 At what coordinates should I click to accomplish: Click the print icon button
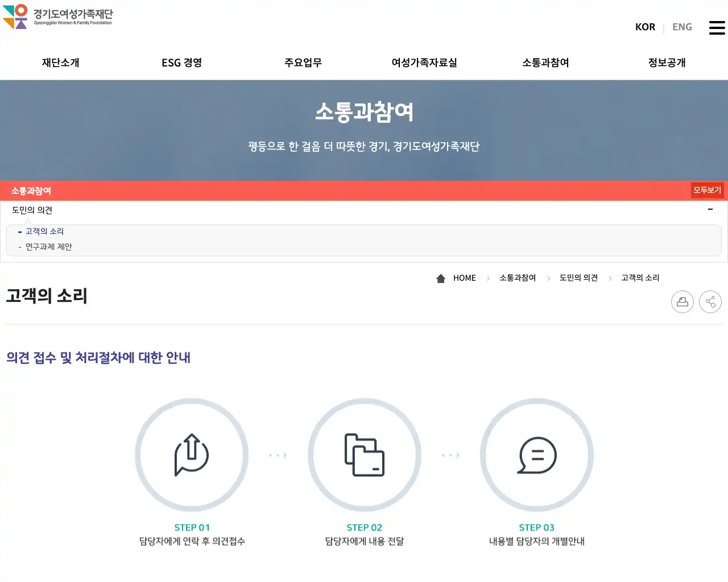(682, 302)
